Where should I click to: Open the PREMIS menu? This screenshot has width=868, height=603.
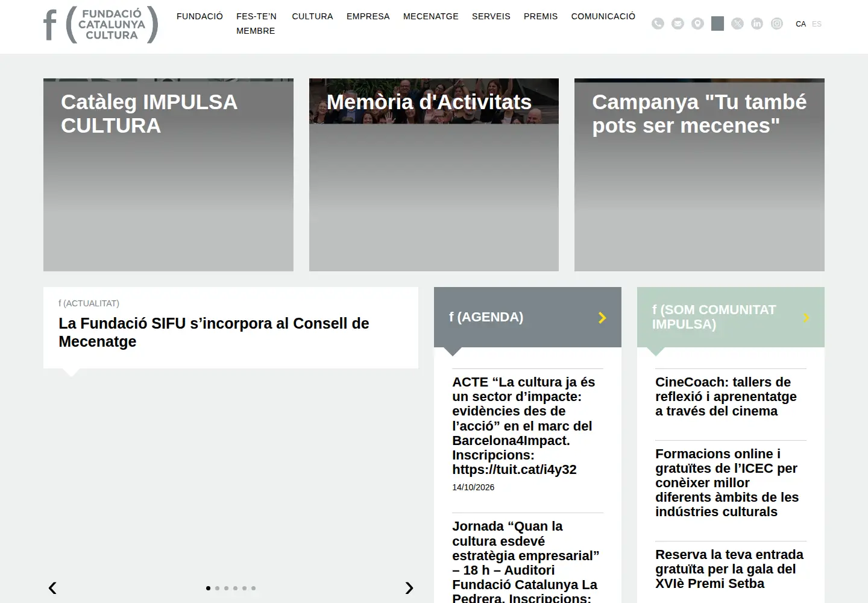pos(541,16)
